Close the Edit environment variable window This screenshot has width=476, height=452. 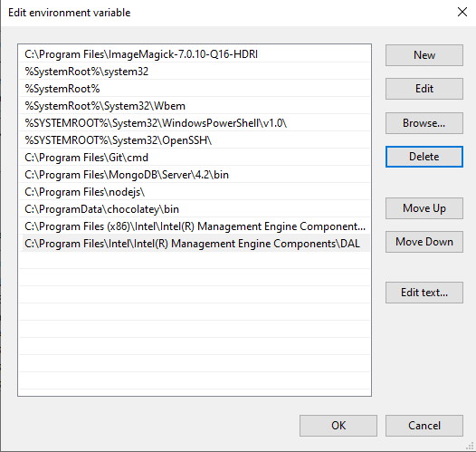tap(462, 12)
